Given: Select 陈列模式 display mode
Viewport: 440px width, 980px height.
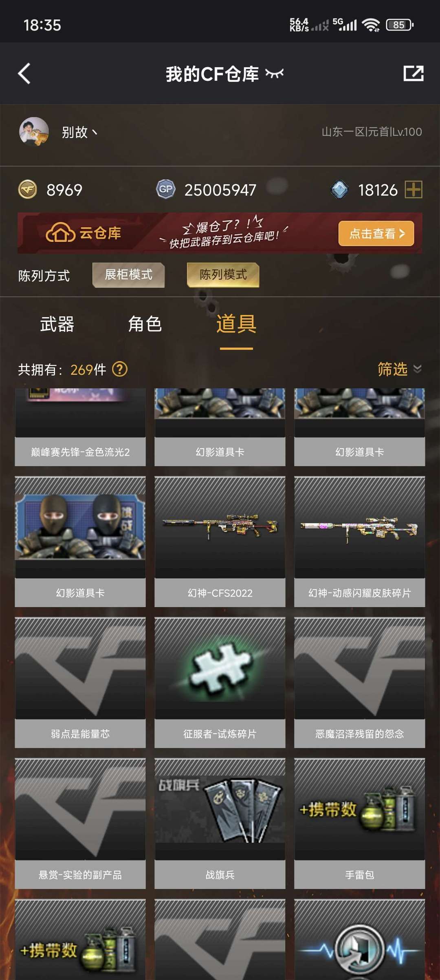Looking at the screenshot, I should [x=223, y=275].
